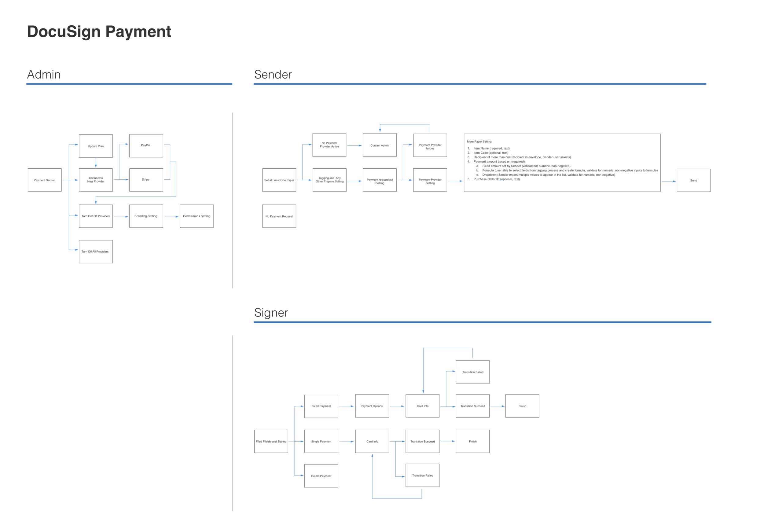Select Finish box in Single Payment row
Image resolution: width=764 pixels, height=532 pixels.
473,442
